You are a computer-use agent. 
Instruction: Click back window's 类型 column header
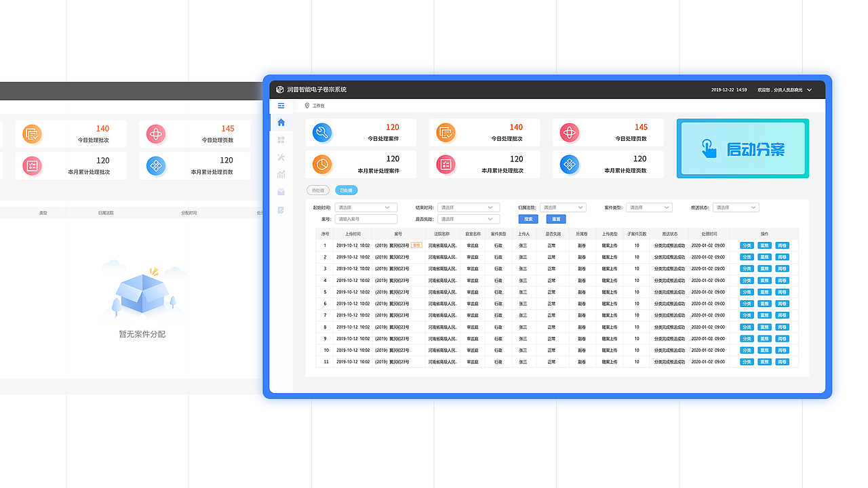coord(43,213)
